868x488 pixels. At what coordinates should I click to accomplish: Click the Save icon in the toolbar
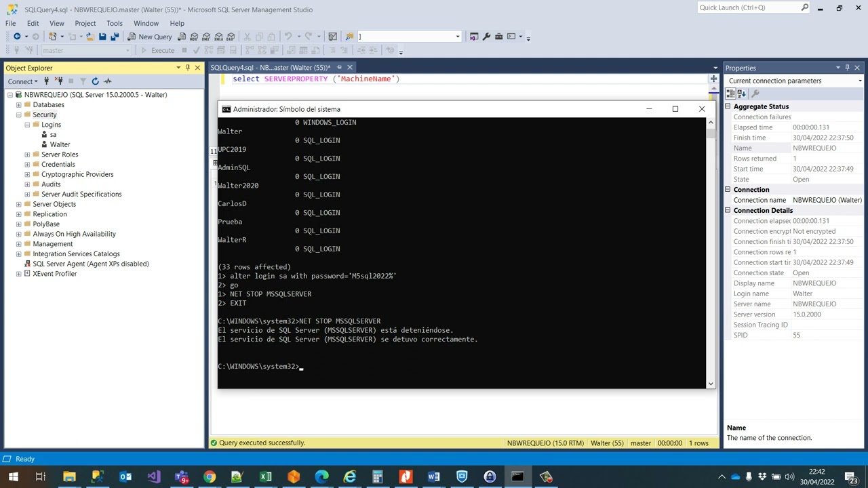[x=102, y=37]
